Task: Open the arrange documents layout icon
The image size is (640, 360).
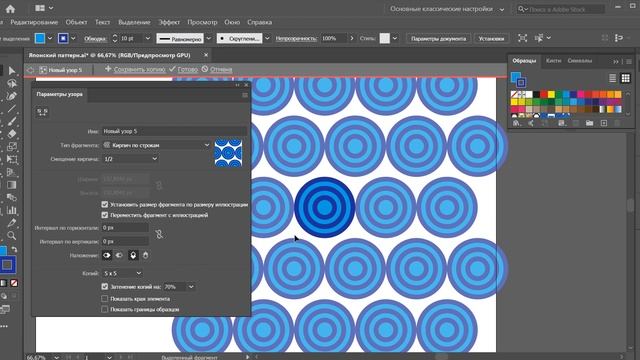Action: pos(40,8)
